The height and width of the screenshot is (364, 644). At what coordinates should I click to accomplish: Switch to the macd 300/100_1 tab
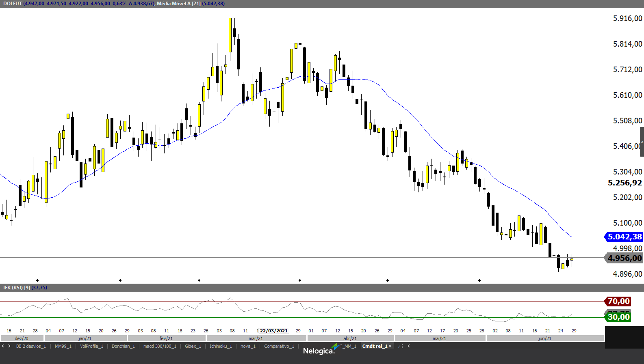click(x=160, y=346)
